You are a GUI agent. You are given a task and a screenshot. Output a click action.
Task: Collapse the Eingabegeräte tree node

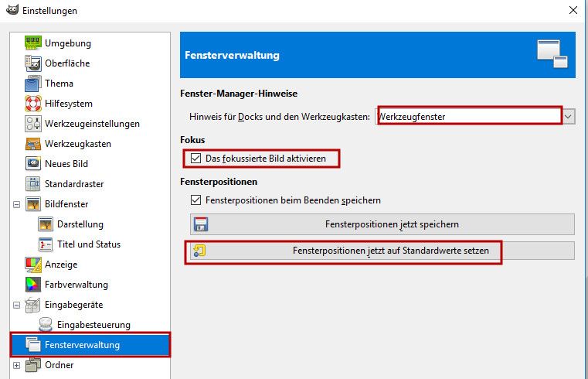click(16, 305)
